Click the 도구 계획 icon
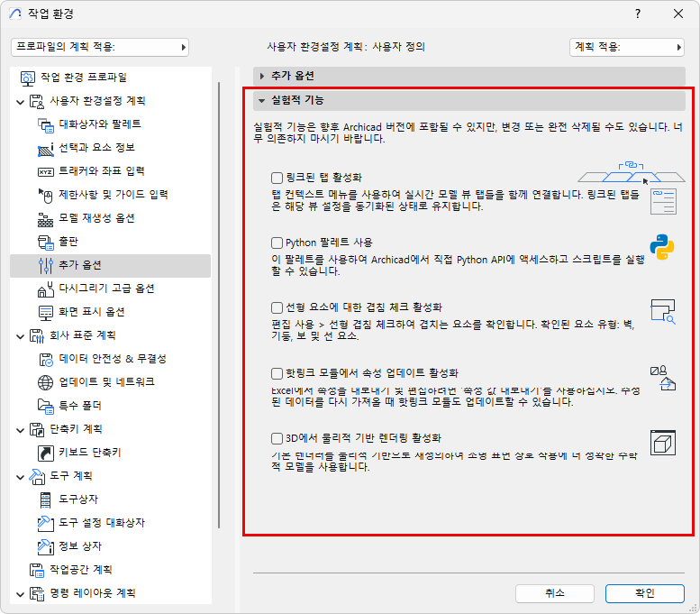Viewport: 700px width, 614px height. pyautogui.click(x=37, y=476)
